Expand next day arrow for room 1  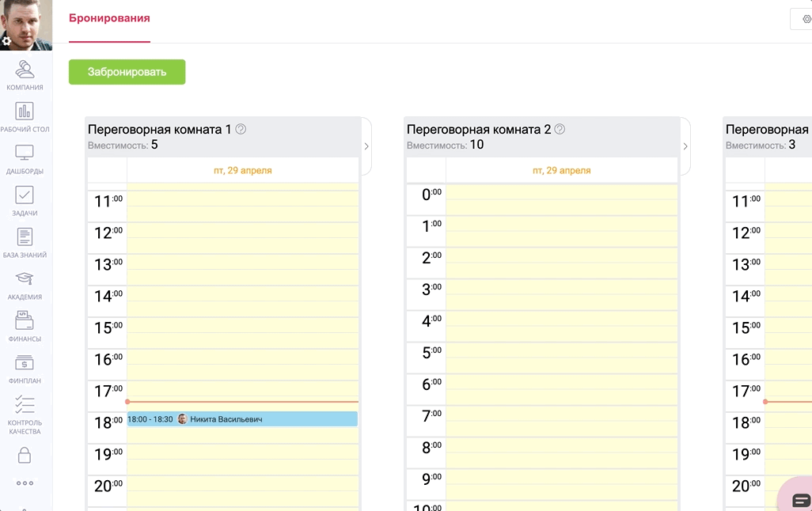(366, 146)
